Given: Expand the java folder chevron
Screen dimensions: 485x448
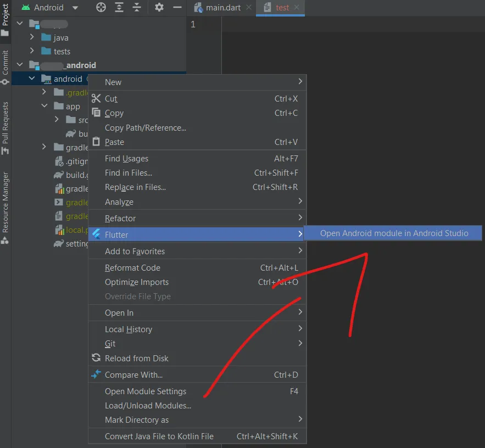Looking at the screenshot, I should (31, 37).
